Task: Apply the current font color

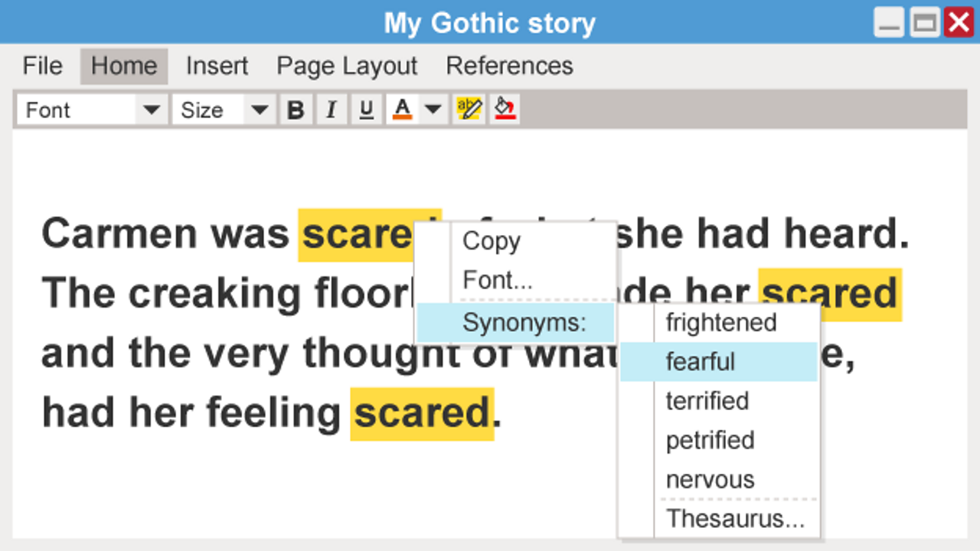Action: tap(401, 109)
